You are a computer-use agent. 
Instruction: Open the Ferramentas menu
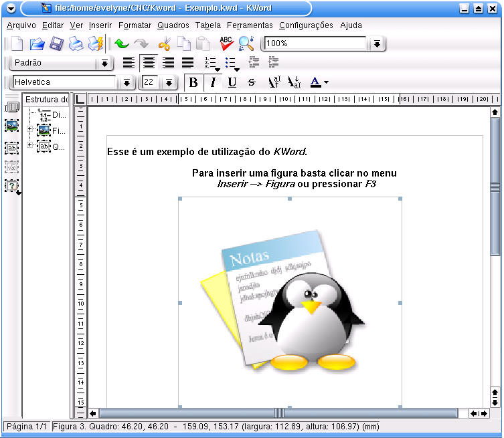tap(250, 25)
